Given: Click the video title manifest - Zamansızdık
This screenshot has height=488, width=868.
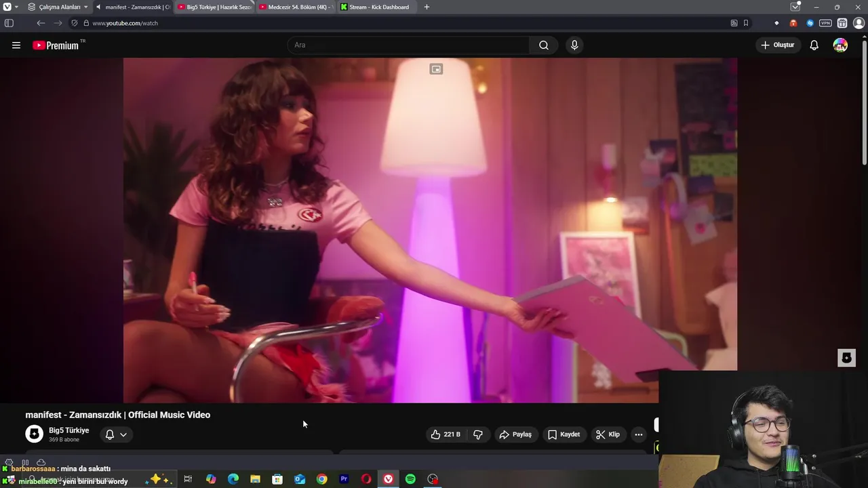Looking at the screenshot, I should 118,415.
